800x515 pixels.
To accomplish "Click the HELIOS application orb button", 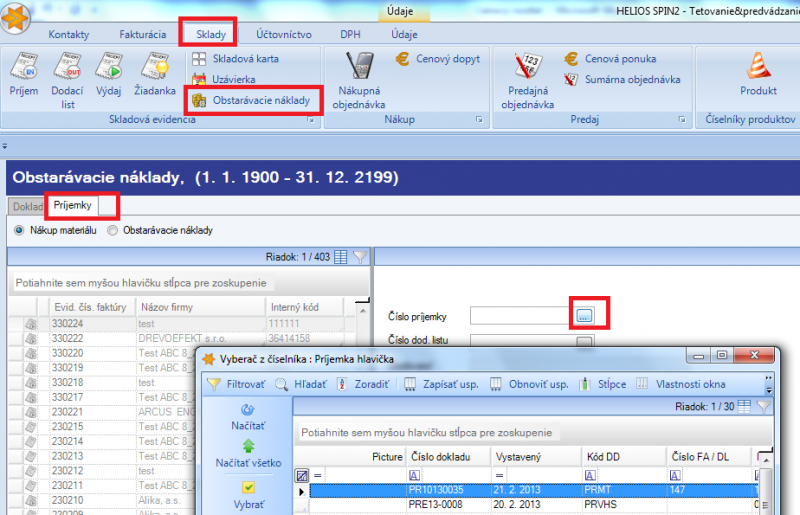I will (15, 18).
